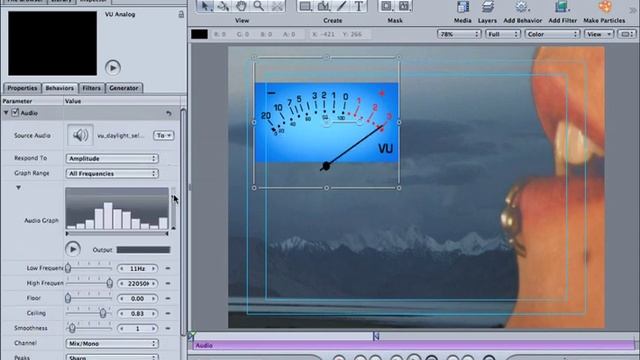This screenshot has width=640, height=360.
Task: Click the Add Behavior gear icon
Action: (522, 7)
